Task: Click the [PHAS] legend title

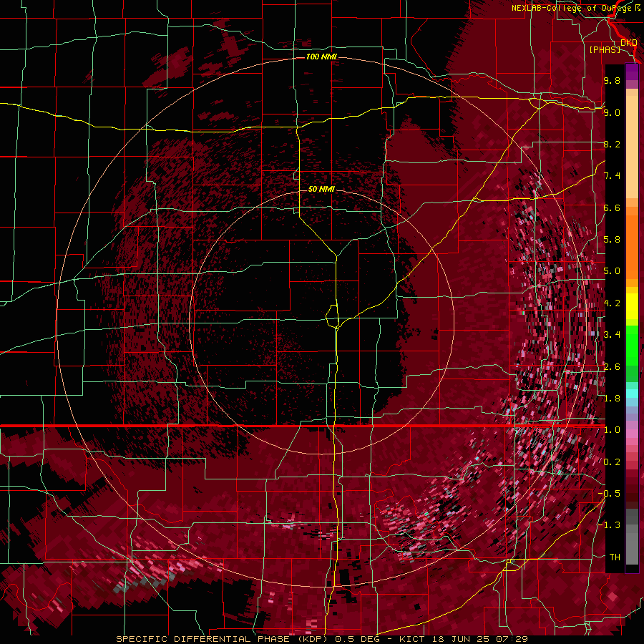Action: [605, 49]
